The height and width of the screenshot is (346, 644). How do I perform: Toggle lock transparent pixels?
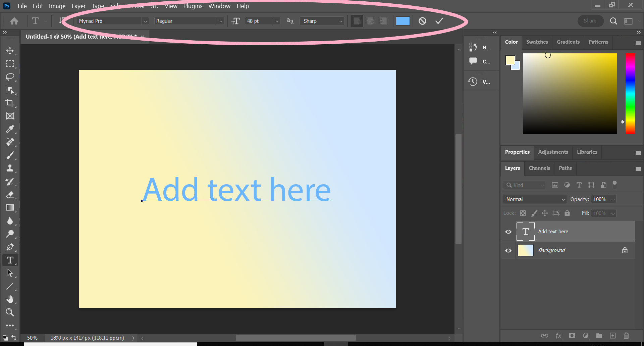[x=523, y=213]
